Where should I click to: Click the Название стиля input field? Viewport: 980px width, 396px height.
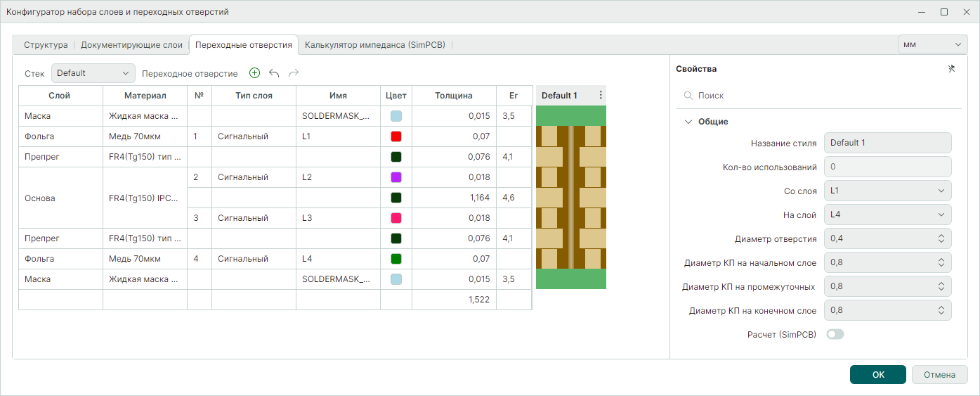(x=887, y=143)
